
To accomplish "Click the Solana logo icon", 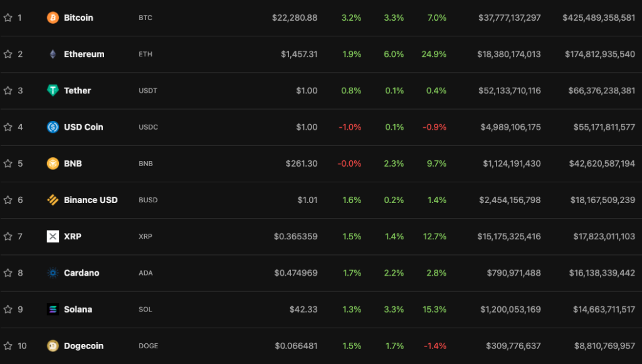I will point(53,309).
